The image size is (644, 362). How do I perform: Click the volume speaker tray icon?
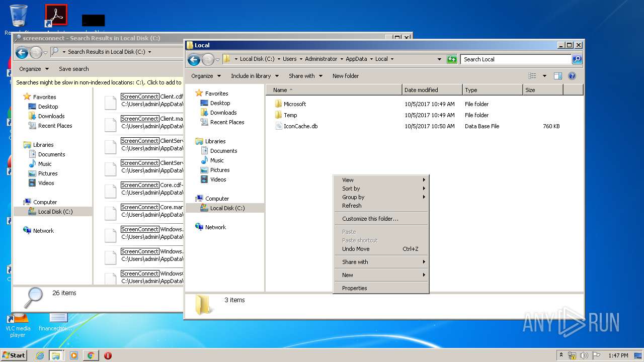(584, 355)
